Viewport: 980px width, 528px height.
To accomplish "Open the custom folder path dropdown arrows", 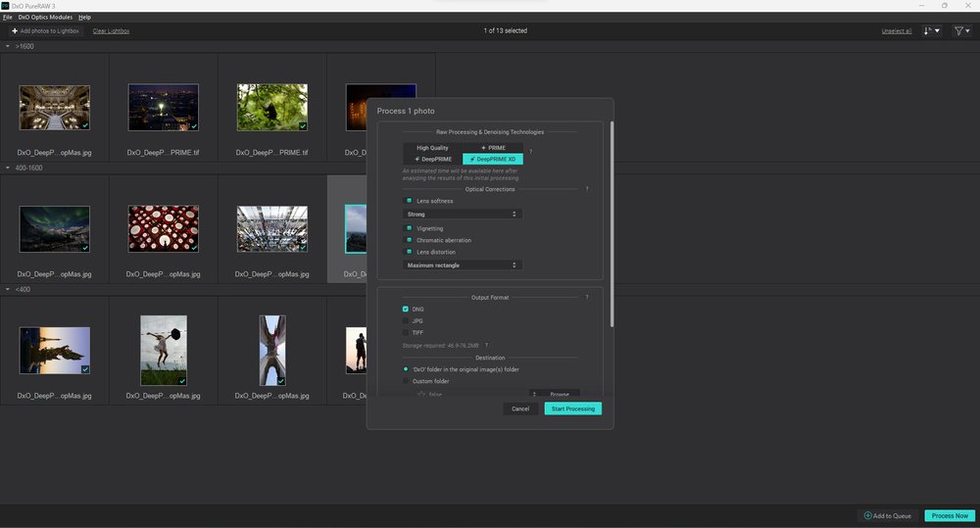I will pyautogui.click(x=534, y=394).
